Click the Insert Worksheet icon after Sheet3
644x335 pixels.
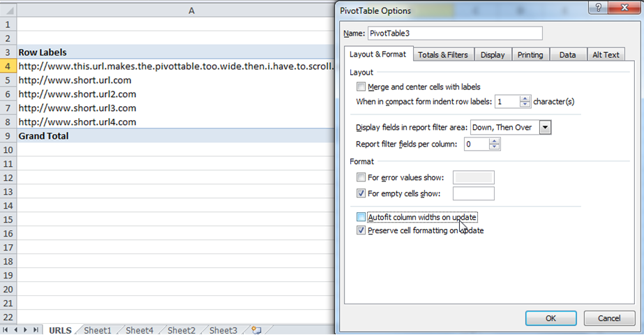(256, 330)
